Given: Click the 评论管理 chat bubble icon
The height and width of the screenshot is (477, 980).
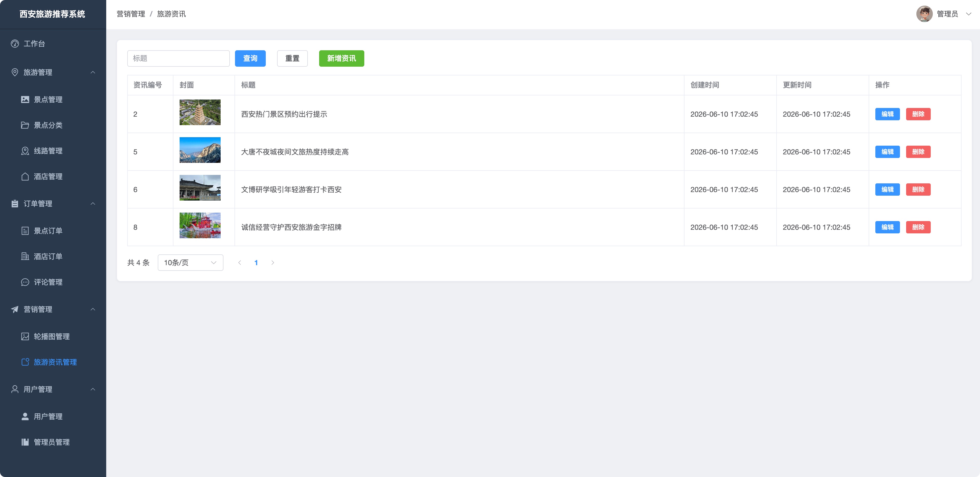Looking at the screenshot, I should (25, 282).
